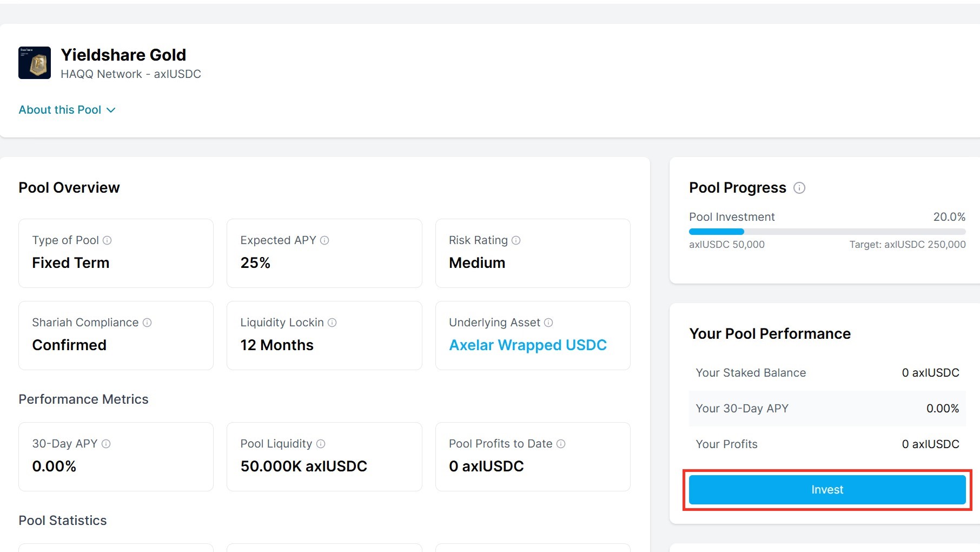Open the Expected APY info icon
The height and width of the screenshot is (552, 980).
coord(325,240)
